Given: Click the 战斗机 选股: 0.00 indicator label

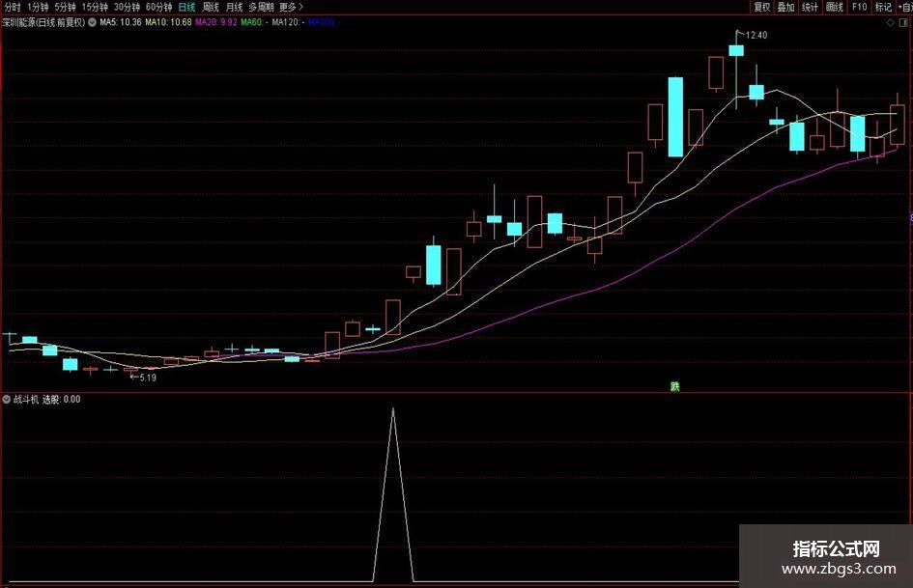Looking at the screenshot, I should 46,400.
